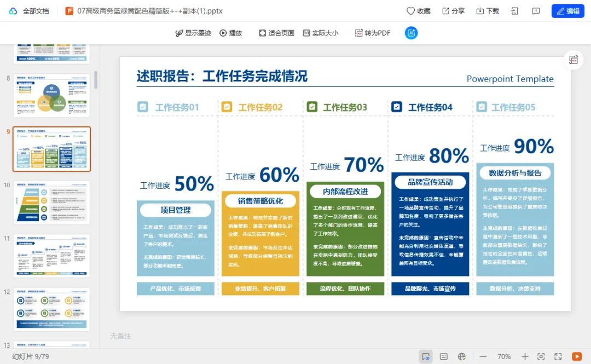Click the 工作任务03 green checkbox icon
Viewport: 591px width, 364px height.
coord(312,107)
